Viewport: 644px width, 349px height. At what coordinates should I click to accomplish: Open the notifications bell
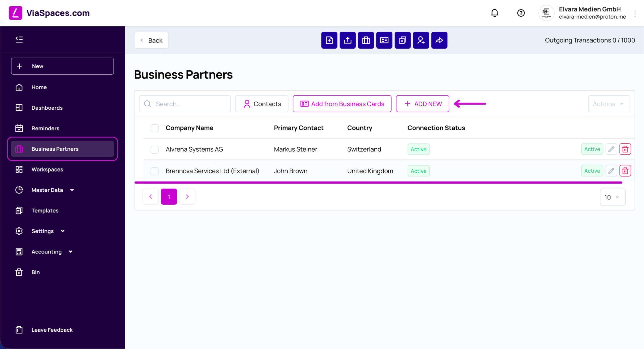[x=494, y=13]
